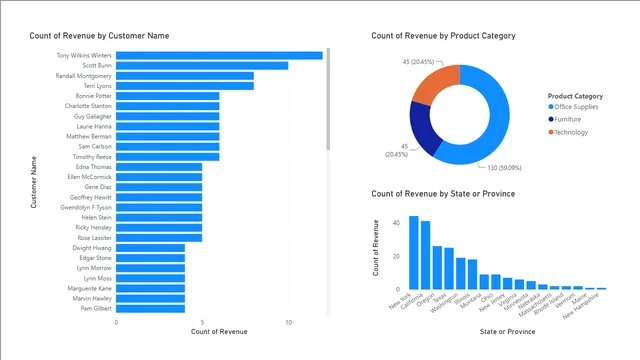This screenshot has width=640, height=360.
Task: Click the Laurie Hanna label
Action: (94, 127)
